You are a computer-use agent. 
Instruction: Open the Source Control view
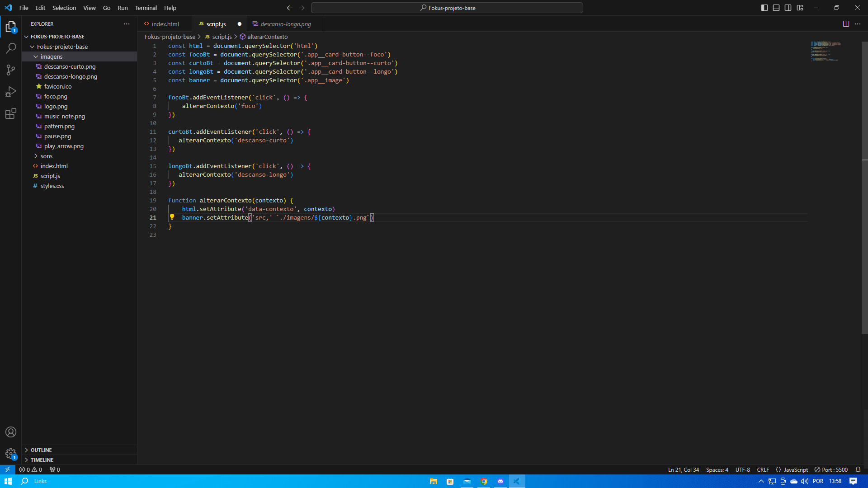point(11,70)
